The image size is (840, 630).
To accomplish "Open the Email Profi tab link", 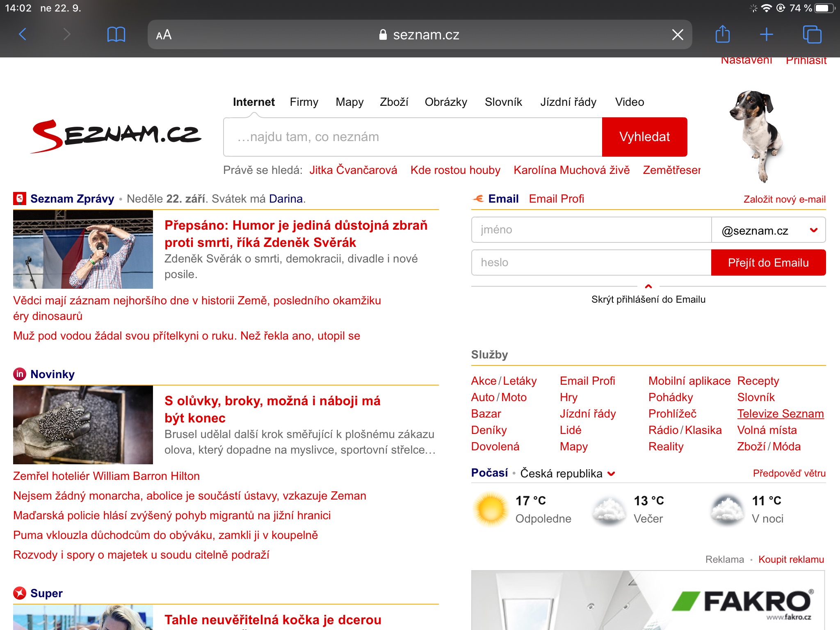I will click(x=556, y=199).
